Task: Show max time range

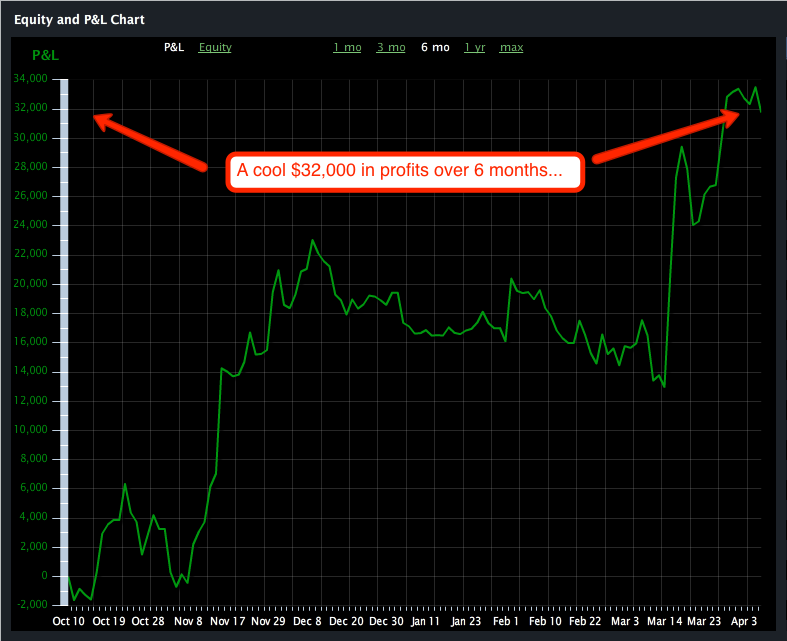Action: pyautogui.click(x=511, y=47)
